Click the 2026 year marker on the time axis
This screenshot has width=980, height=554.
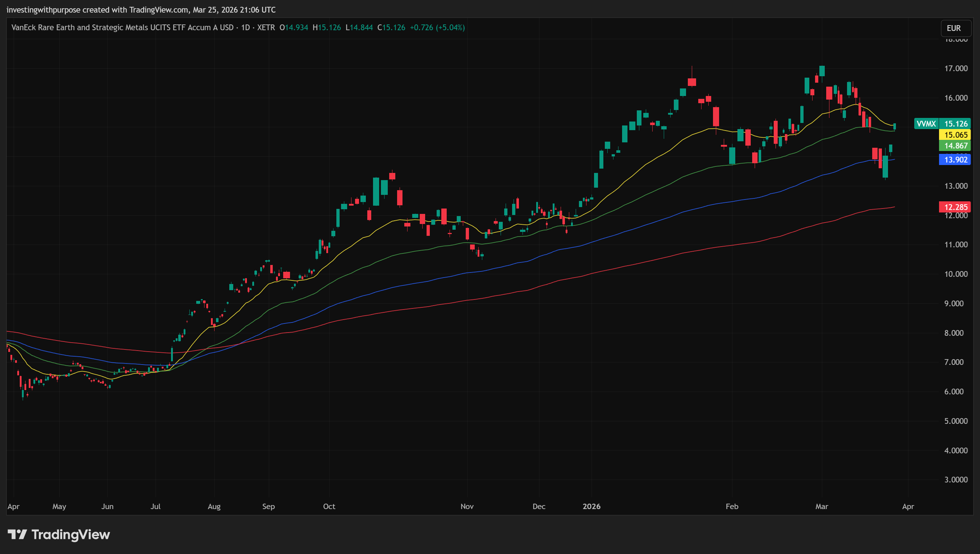click(591, 507)
